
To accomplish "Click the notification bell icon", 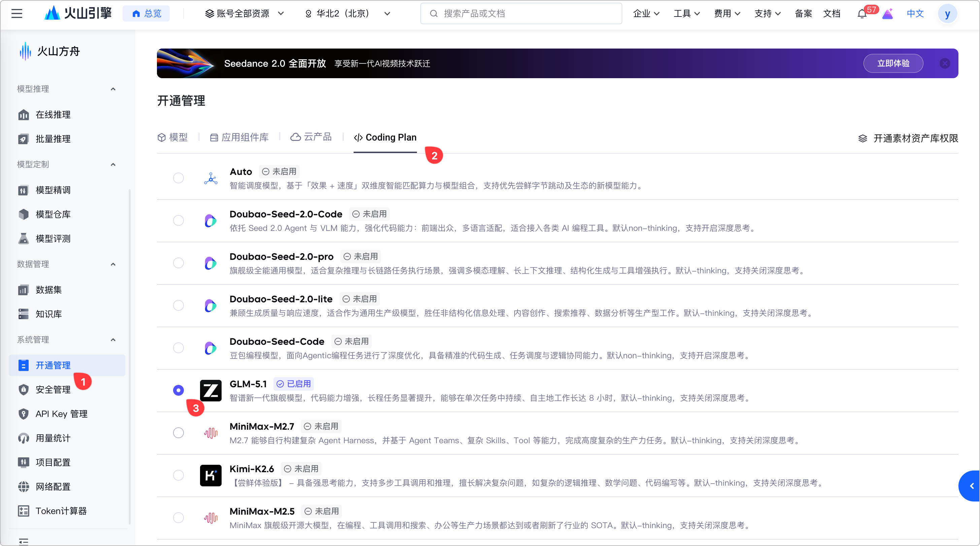I will (x=862, y=14).
